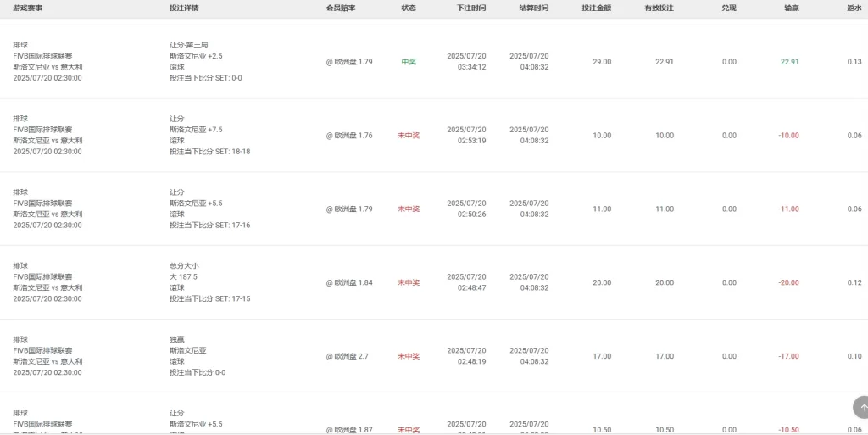Select the 大 187.5 over-under bet row
The height and width of the screenshot is (435, 868).
434,282
